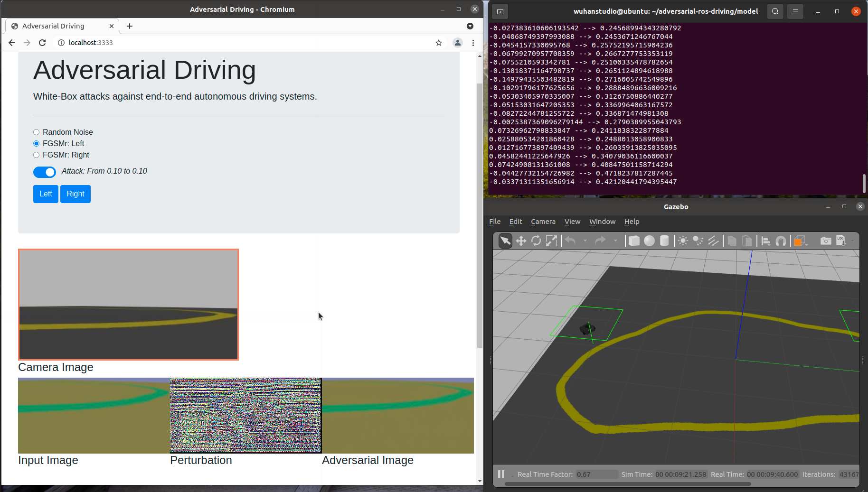This screenshot has height=492, width=868.
Task: Open the orange cube view angle dropdown
Action: point(801,241)
